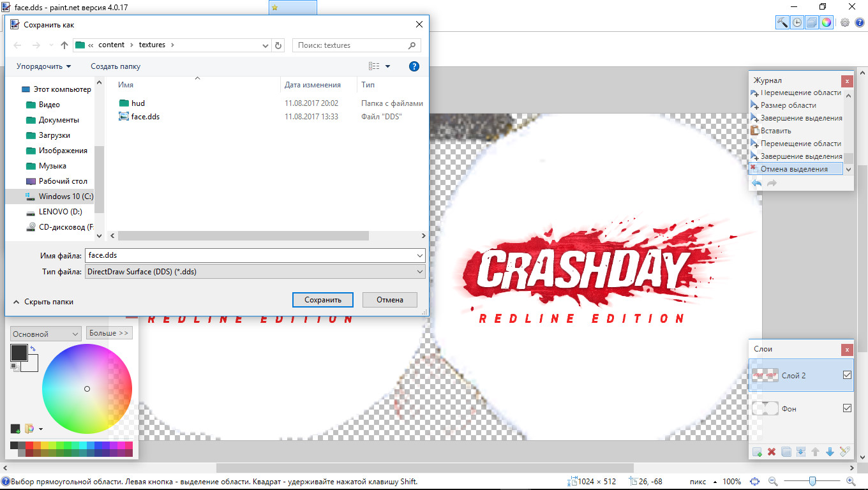
Task: Toggle visibility of Слой 2 layer
Action: 847,375
